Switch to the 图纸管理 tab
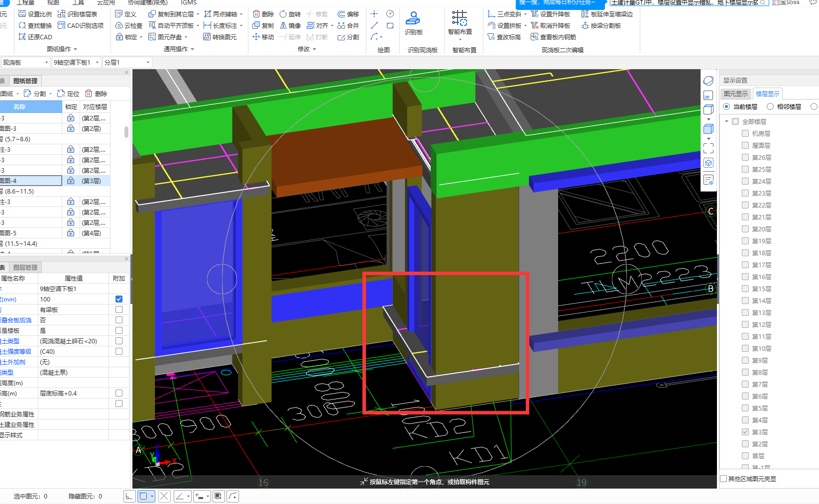The height and width of the screenshot is (504, 819). point(25,81)
